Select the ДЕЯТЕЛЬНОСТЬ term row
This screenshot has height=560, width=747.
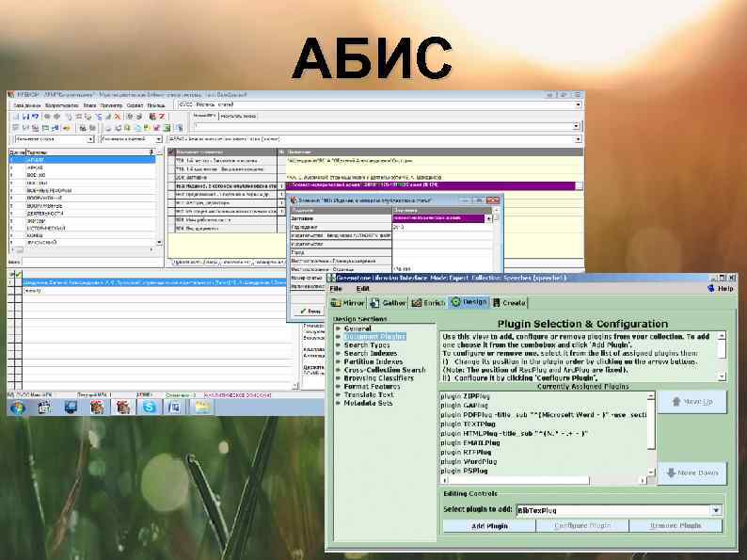(82, 213)
